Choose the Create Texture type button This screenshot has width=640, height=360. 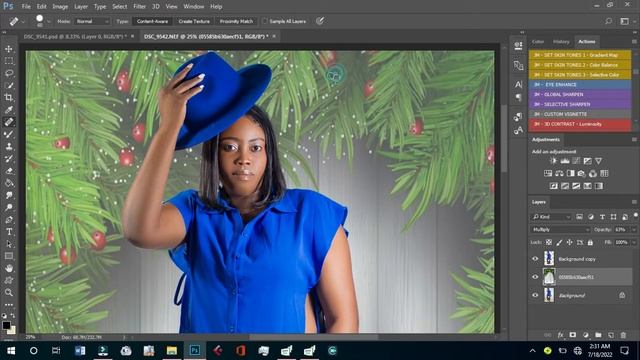point(194,21)
